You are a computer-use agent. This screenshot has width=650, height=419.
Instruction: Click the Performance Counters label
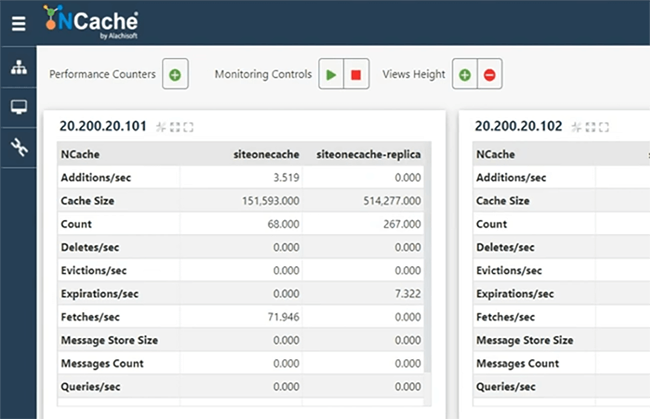coord(102,74)
